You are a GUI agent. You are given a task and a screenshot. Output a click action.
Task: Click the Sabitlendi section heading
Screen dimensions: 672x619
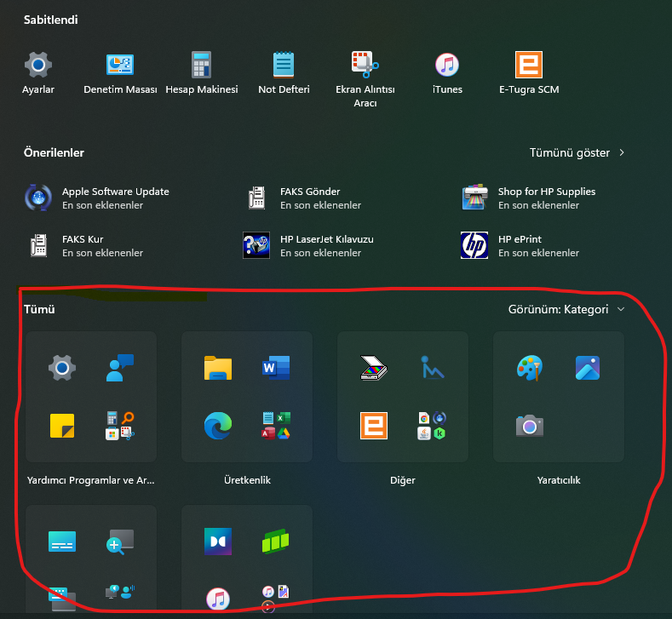point(50,20)
